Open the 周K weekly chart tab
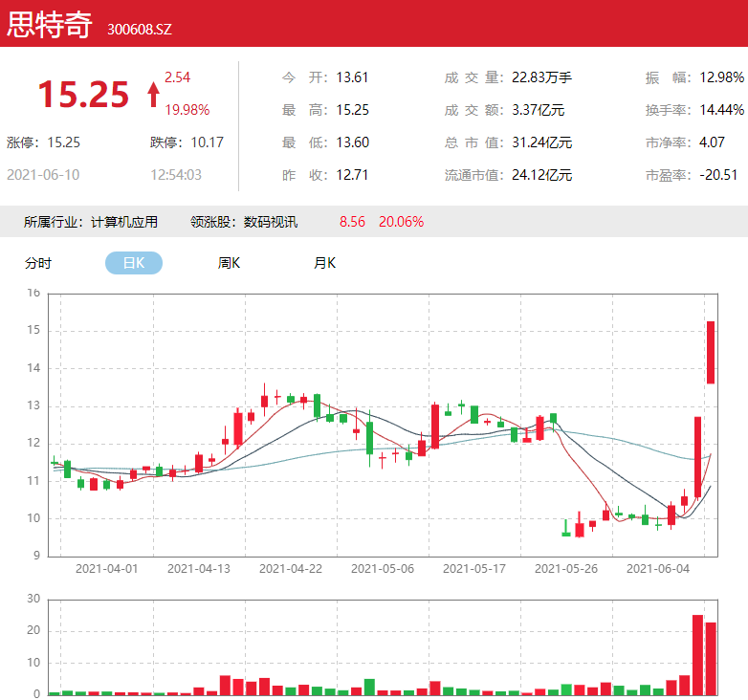This screenshot has width=748, height=700. tap(229, 263)
